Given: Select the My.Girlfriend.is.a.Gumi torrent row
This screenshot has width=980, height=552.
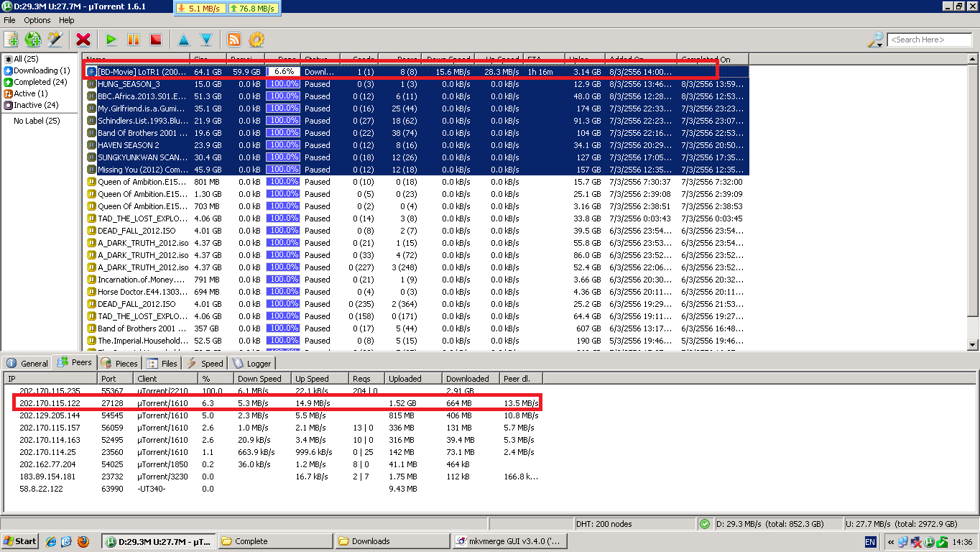Looking at the screenshot, I should (x=416, y=109).
